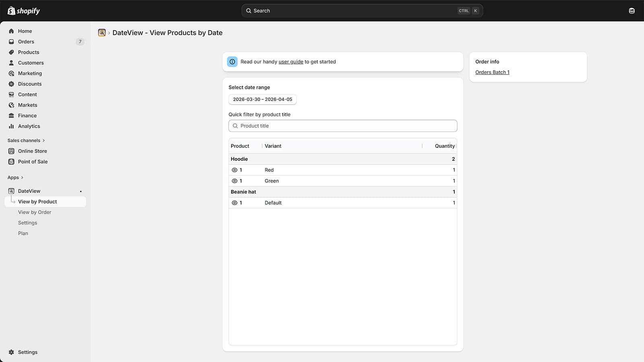This screenshot has height=362, width=644.
Task: Click the Point of Sale bag icon
Action: click(11, 162)
